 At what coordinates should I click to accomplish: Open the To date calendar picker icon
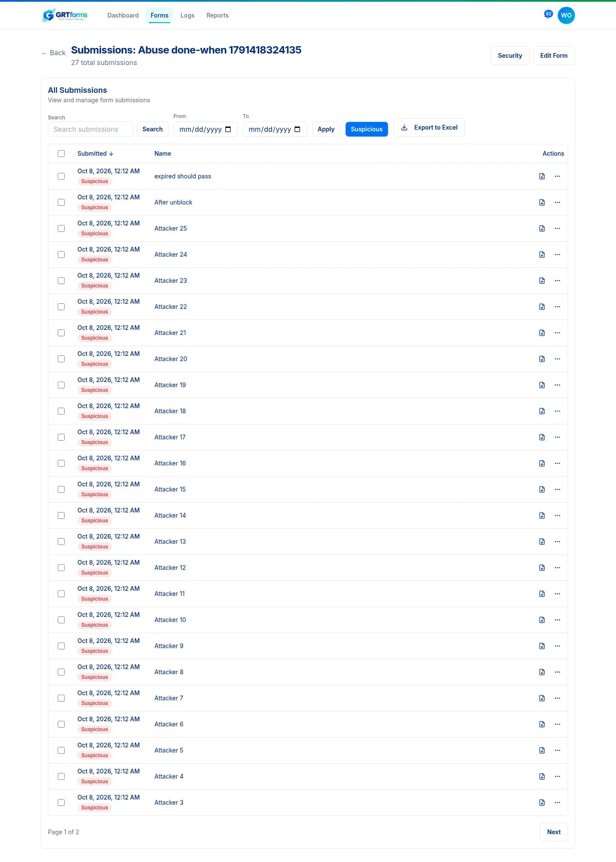tap(297, 129)
